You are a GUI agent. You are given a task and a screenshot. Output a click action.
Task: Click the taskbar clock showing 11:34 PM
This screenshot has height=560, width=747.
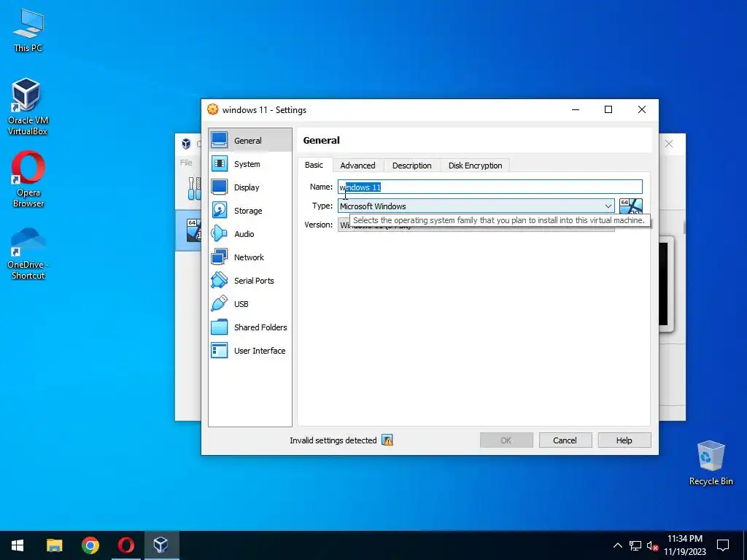[684, 545]
